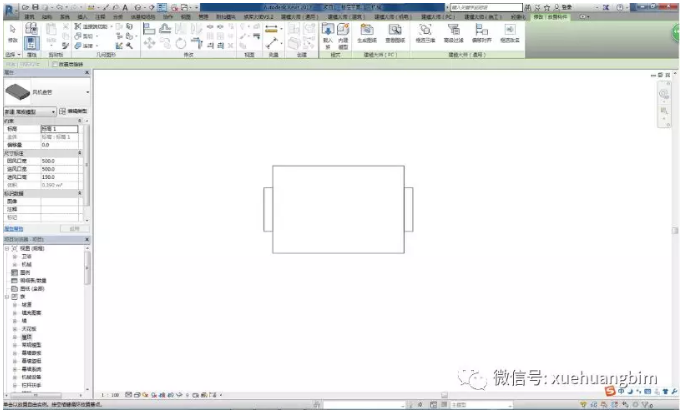The width and height of the screenshot is (683, 413).
Task: Click the Measure Between Two References icon
Action: pyautogui.click(x=272, y=43)
